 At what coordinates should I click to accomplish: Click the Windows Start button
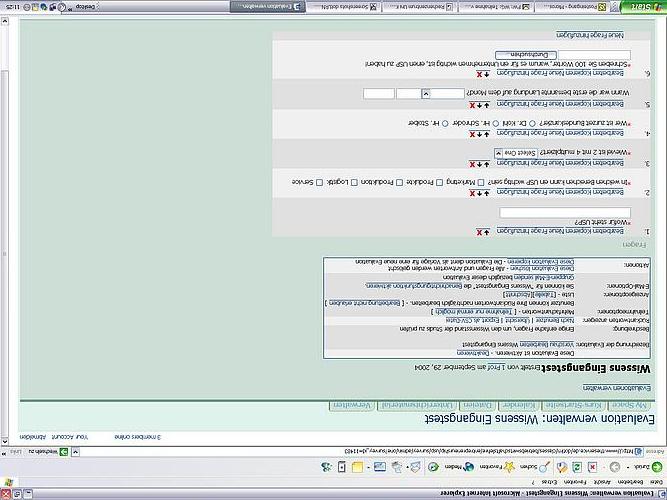tap(643, 7)
